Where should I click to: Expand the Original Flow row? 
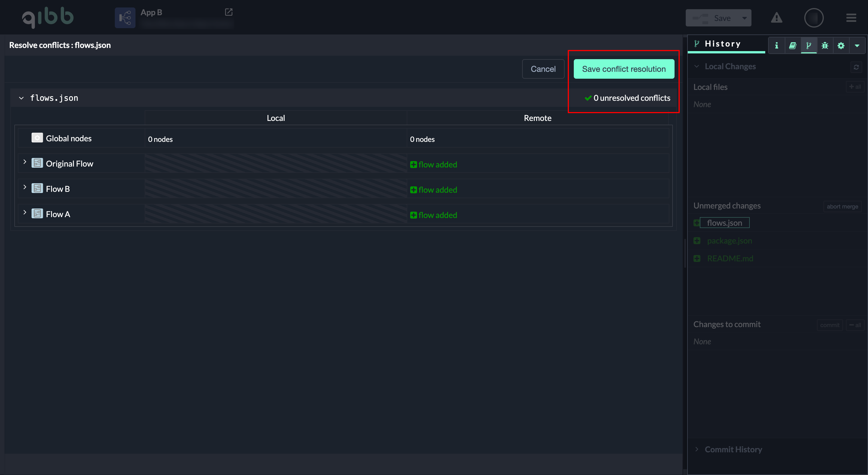pyautogui.click(x=25, y=162)
